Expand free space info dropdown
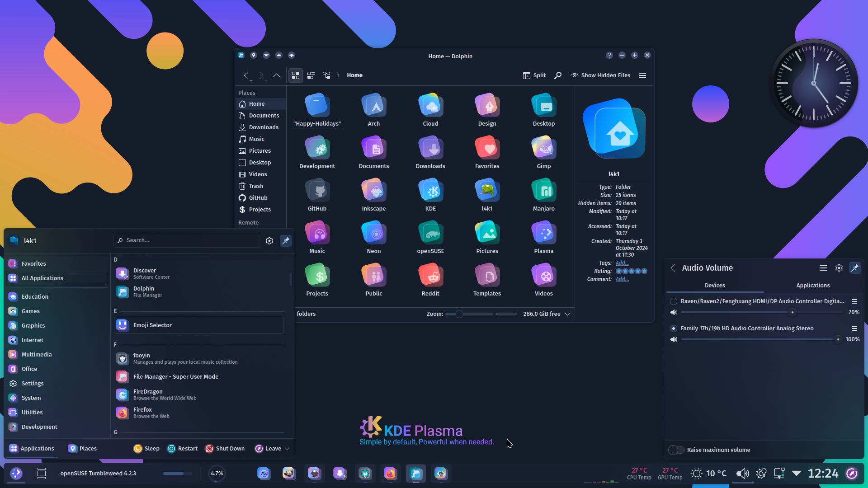The width and height of the screenshot is (868, 488). click(567, 314)
